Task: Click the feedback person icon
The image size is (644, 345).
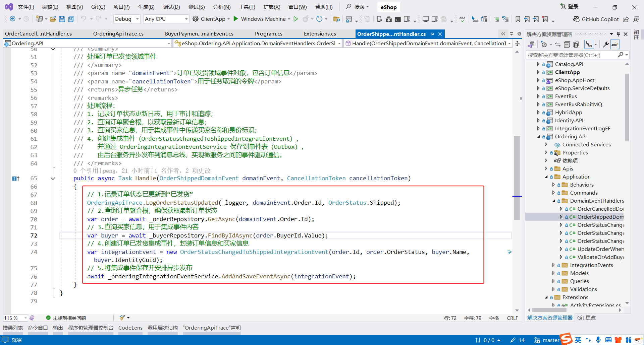Action: coord(636,19)
